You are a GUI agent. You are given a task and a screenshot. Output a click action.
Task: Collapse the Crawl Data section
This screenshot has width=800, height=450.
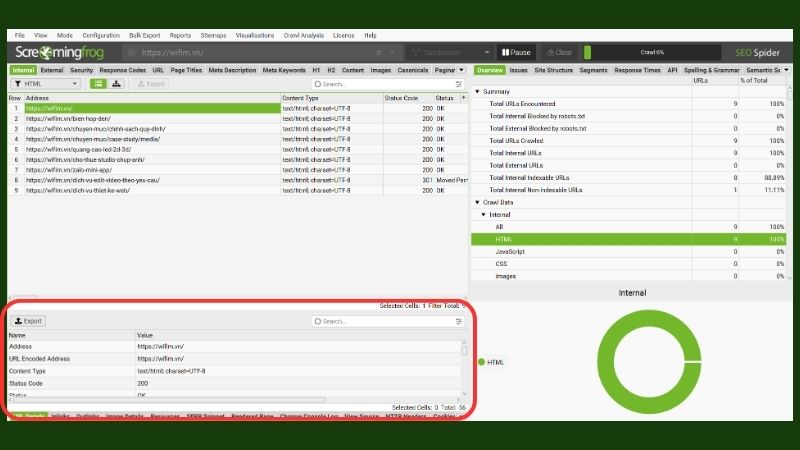pyautogui.click(x=478, y=202)
